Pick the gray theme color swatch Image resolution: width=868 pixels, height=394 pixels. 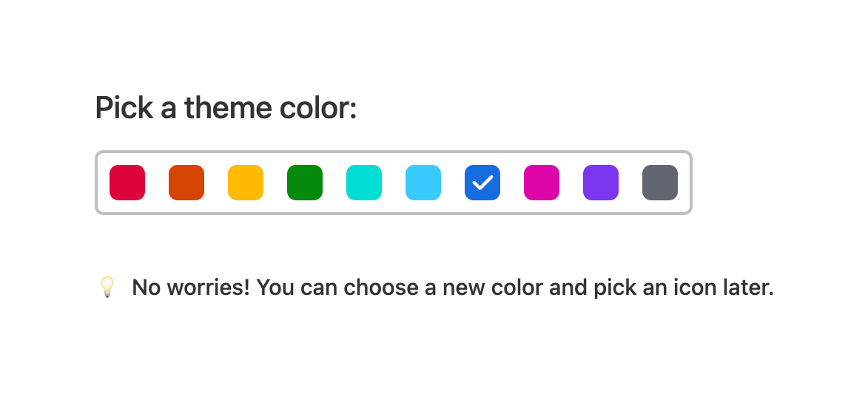[660, 183]
